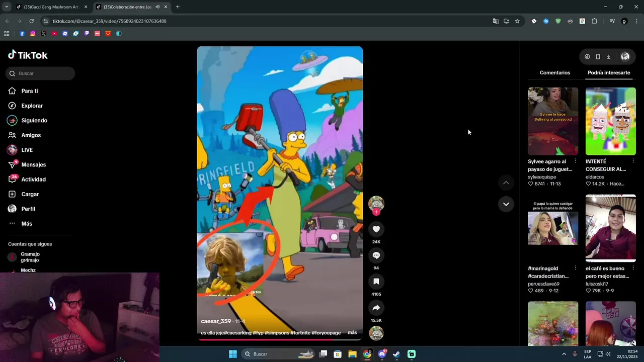Open the Sylvee bullying al payaso thumbnail

pyautogui.click(x=553, y=121)
